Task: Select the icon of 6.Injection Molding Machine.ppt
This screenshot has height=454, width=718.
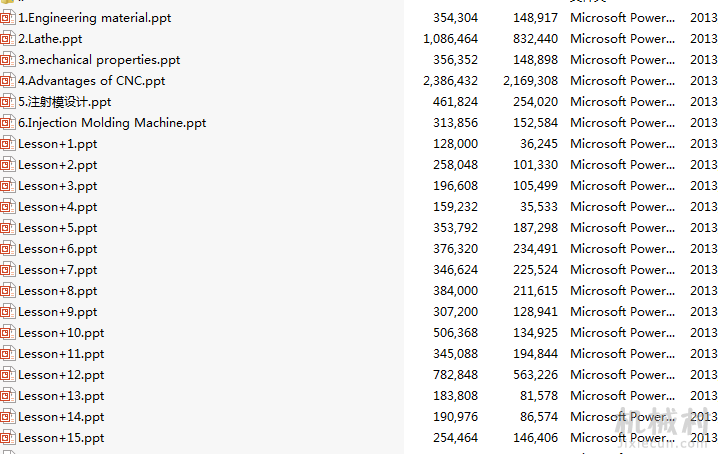Action: (8, 123)
